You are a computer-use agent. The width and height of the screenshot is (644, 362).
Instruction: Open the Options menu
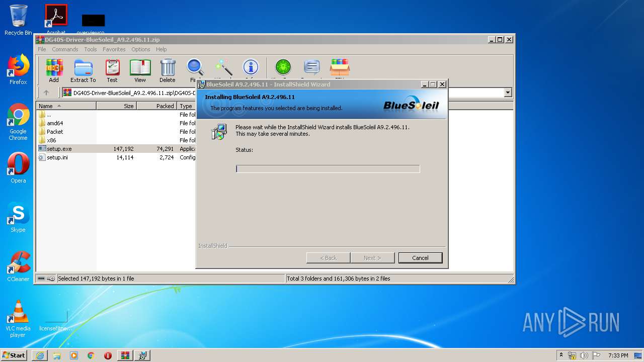[x=141, y=49]
